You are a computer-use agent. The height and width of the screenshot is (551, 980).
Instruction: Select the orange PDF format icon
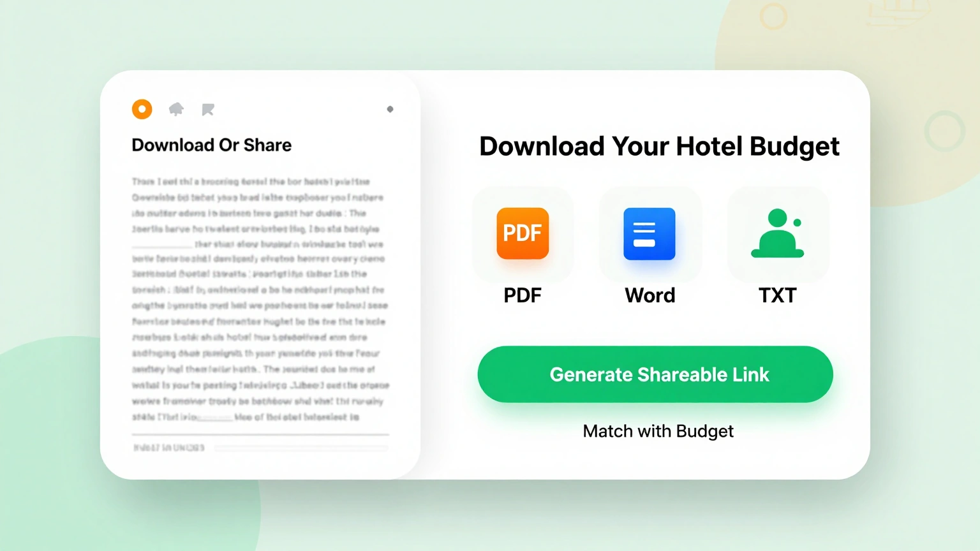(x=523, y=233)
